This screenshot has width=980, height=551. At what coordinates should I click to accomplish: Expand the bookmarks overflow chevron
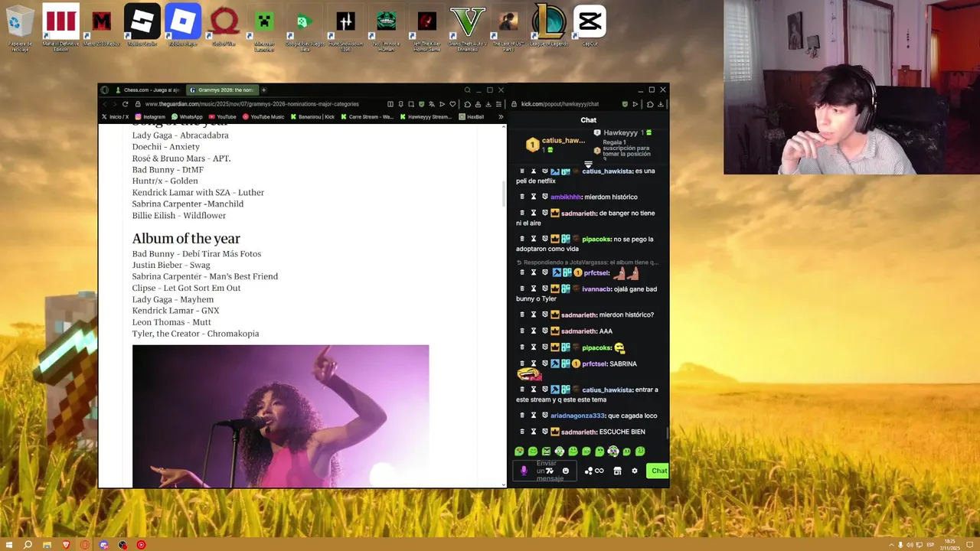click(501, 117)
